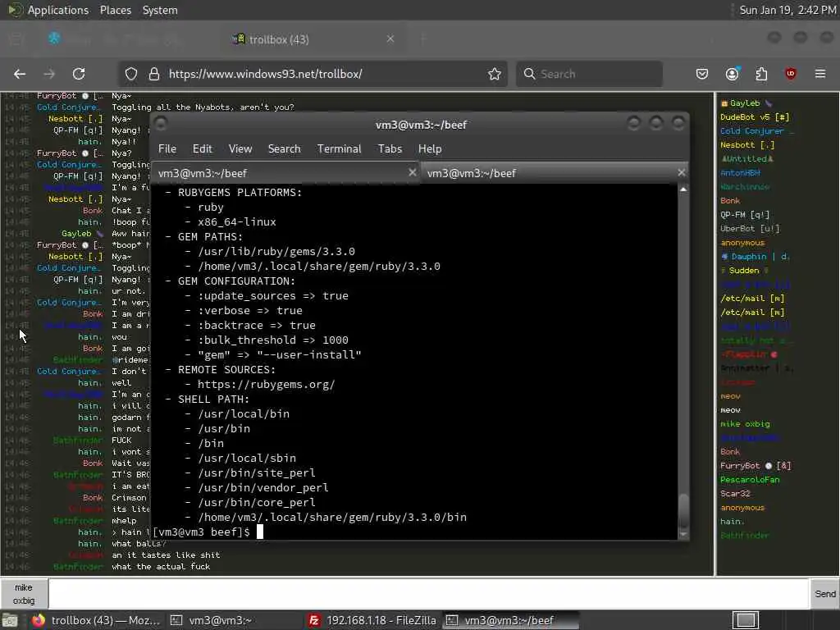The image size is (840, 630).
Task: Go forward with the Firefox forward arrow
Action: tap(49, 74)
